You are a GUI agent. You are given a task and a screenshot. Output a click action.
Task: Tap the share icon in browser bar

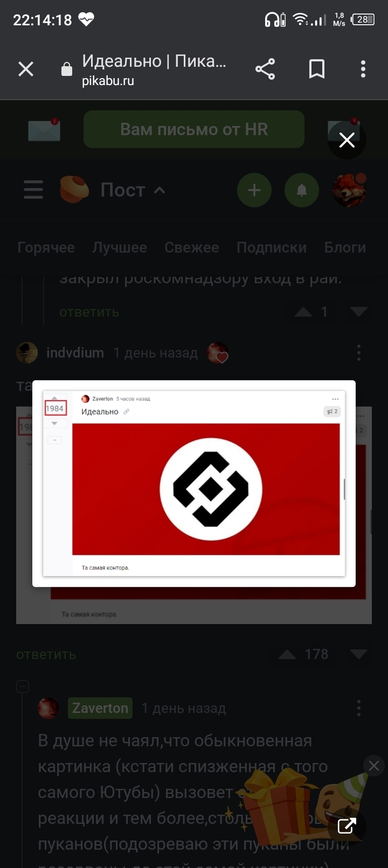[x=265, y=69]
